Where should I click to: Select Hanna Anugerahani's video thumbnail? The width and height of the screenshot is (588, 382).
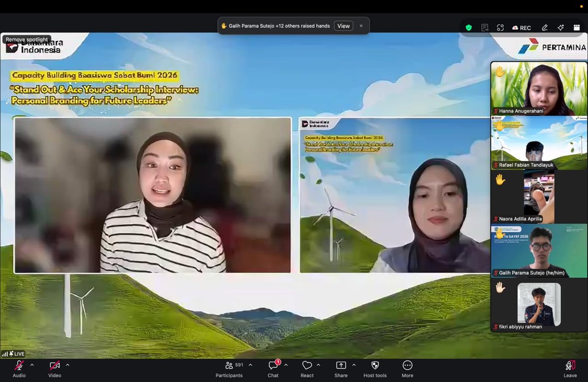[539, 89]
